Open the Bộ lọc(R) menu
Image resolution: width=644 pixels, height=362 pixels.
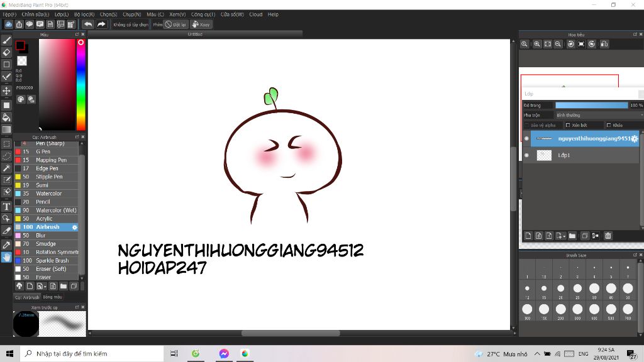pos(84,14)
